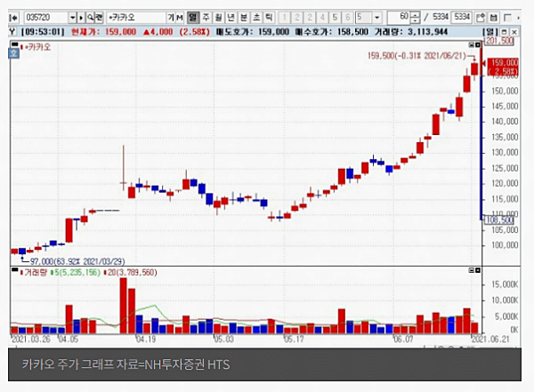Switch to the 초 second period
Viewport: 534px width, 392px height.
256,18
